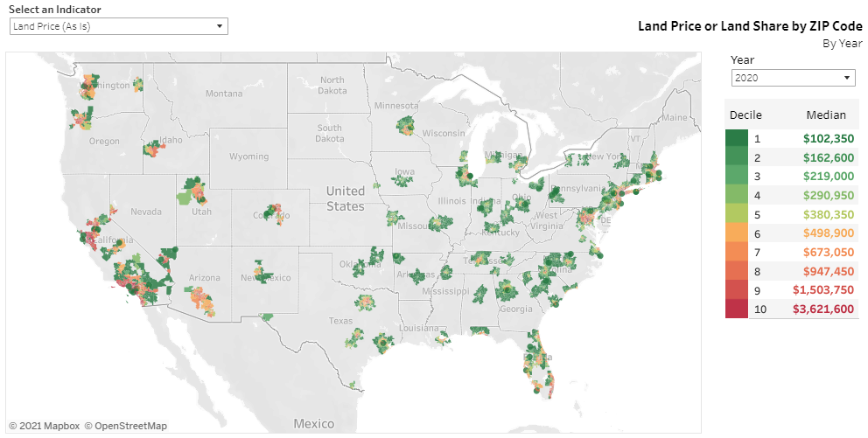Click the decile 5 yellow-green legend swatch

click(x=736, y=214)
